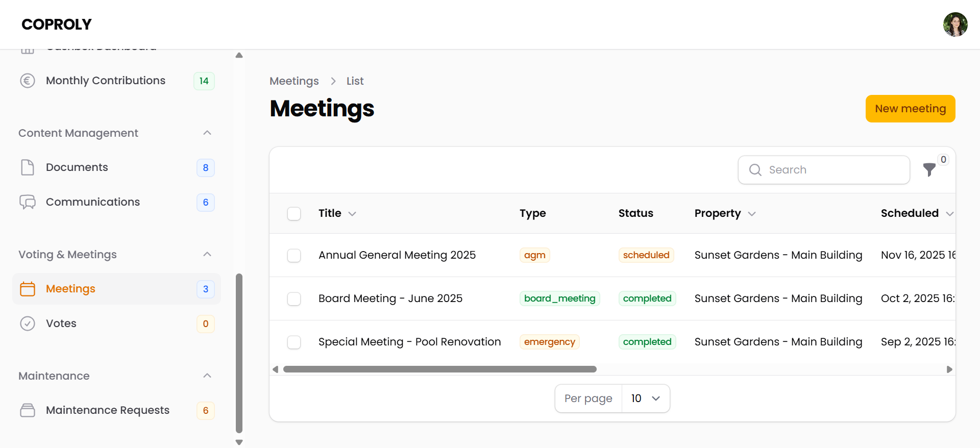Check the Annual General Meeting 2025 row
The image size is (980, 448).
pos(294,255)
